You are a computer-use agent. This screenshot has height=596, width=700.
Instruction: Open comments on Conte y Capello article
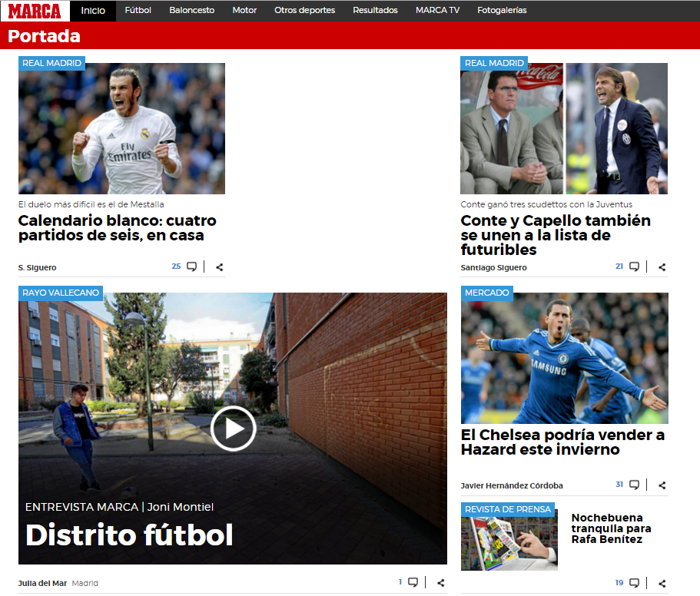[634, 267]
